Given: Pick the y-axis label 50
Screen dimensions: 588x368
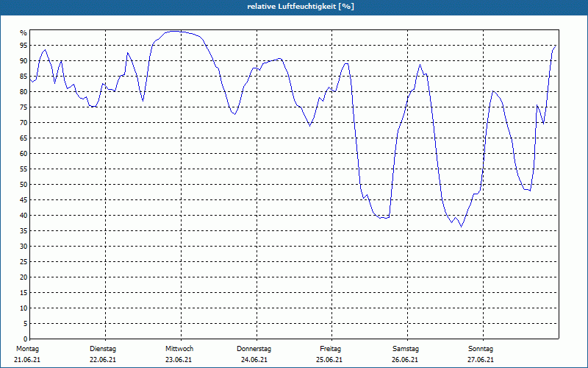Looking at the screenshot, I should click(24, 185).
